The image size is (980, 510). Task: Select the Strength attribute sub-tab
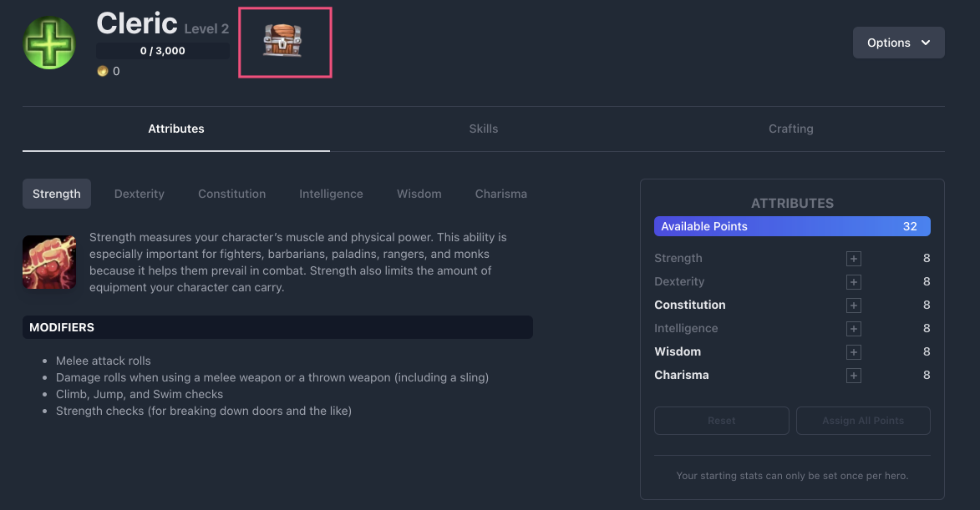pos(57,194)
